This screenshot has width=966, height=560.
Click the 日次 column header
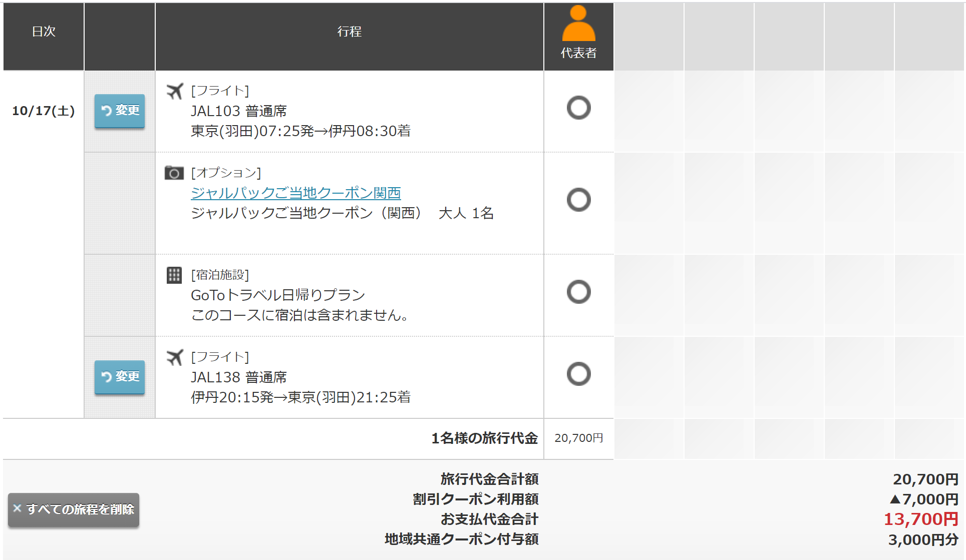click(44, 32)
